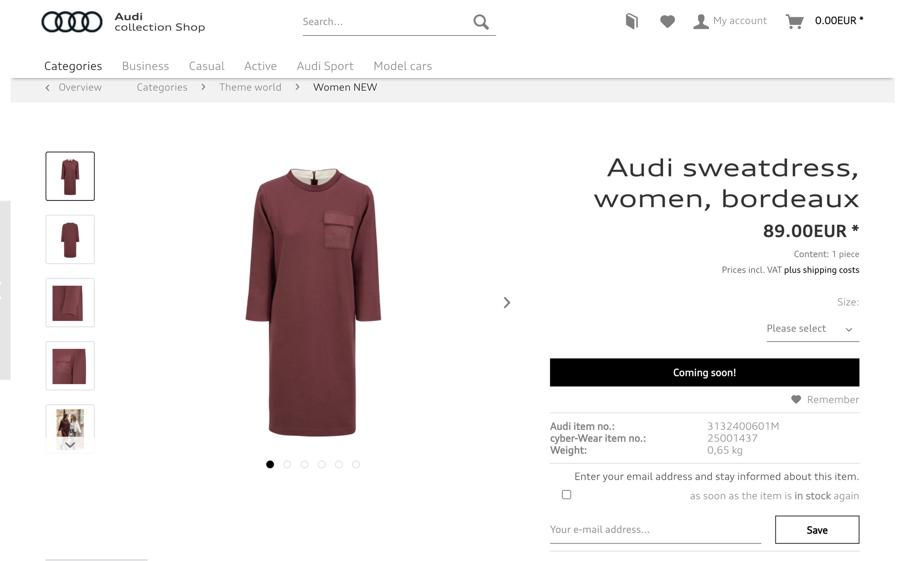924x561 pixels.
Task: Click the Save email button
Action: (817, 530)
